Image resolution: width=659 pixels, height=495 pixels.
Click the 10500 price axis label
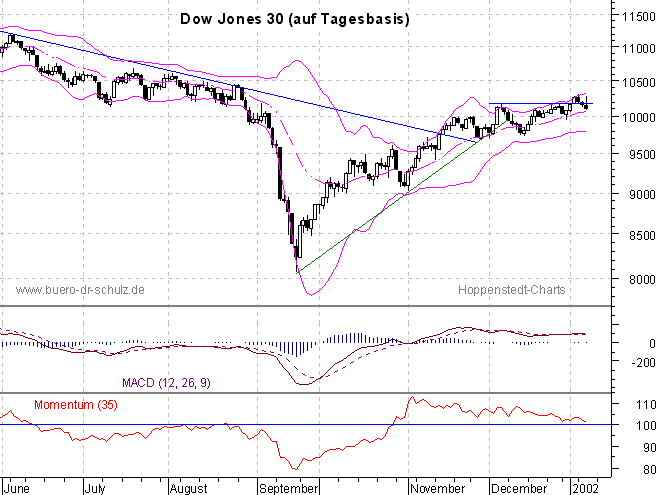coord(639,83)
